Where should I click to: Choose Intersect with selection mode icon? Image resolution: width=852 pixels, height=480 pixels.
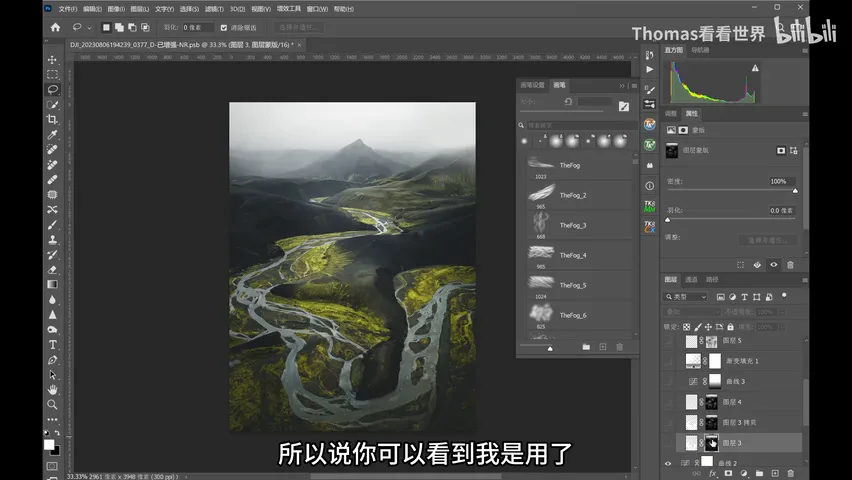tap(145, 27)
